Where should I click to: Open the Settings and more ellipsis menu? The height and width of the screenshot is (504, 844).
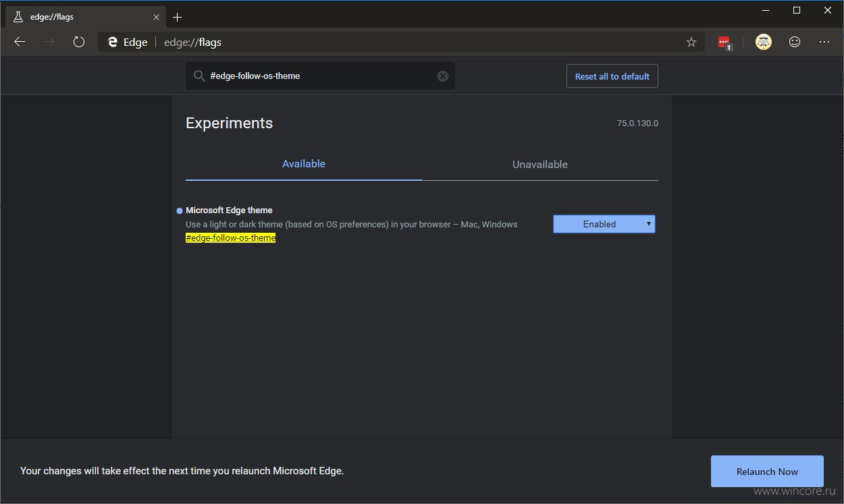824,42
